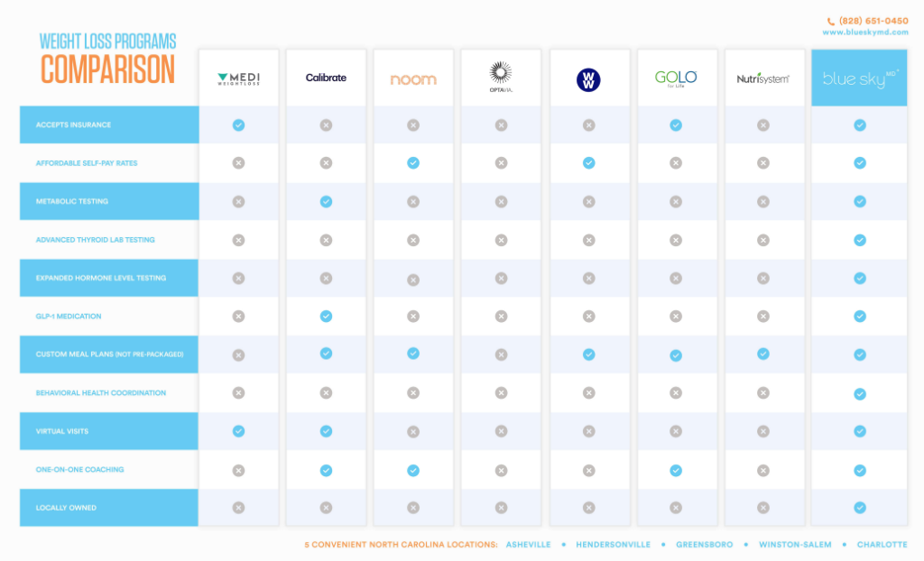
Task: Click Medi Weightloss Accepts Insurance checkmark
Action: pyautogui.click(x=238, y=125)
